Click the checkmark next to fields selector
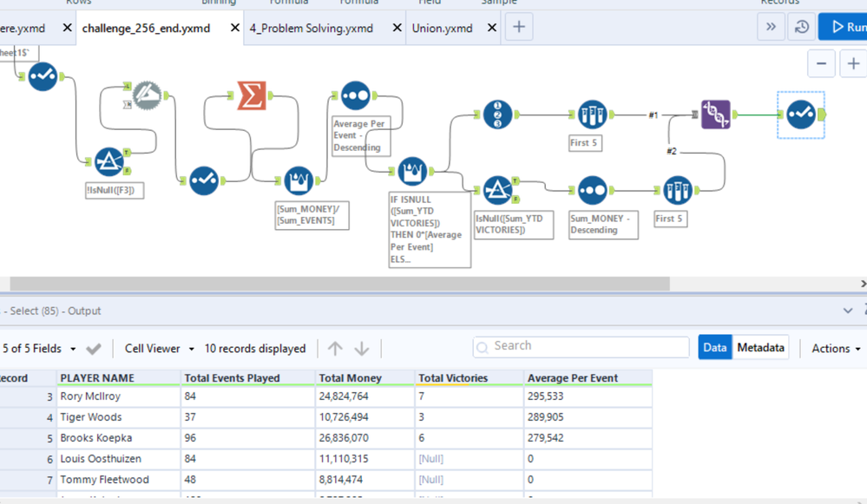The width and height of the screenshot is (867, 504). pyautogui.click(x=94, y=349)
